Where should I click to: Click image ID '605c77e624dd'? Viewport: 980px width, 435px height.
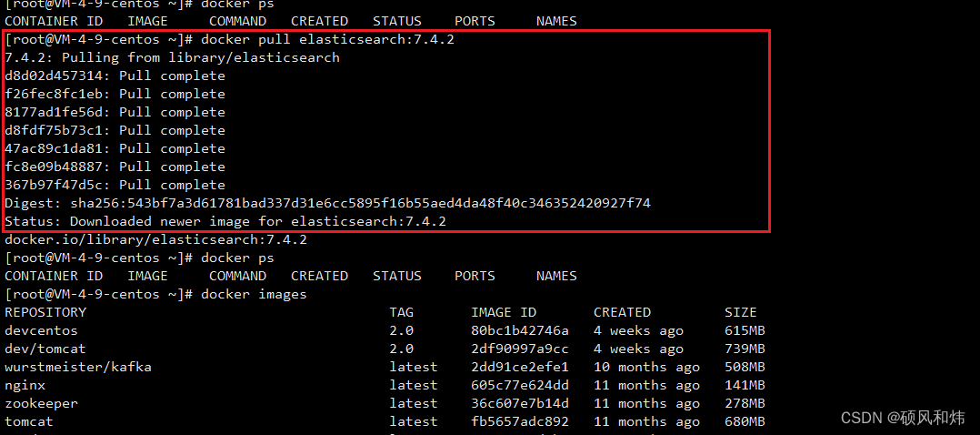[x=520, y=384]
